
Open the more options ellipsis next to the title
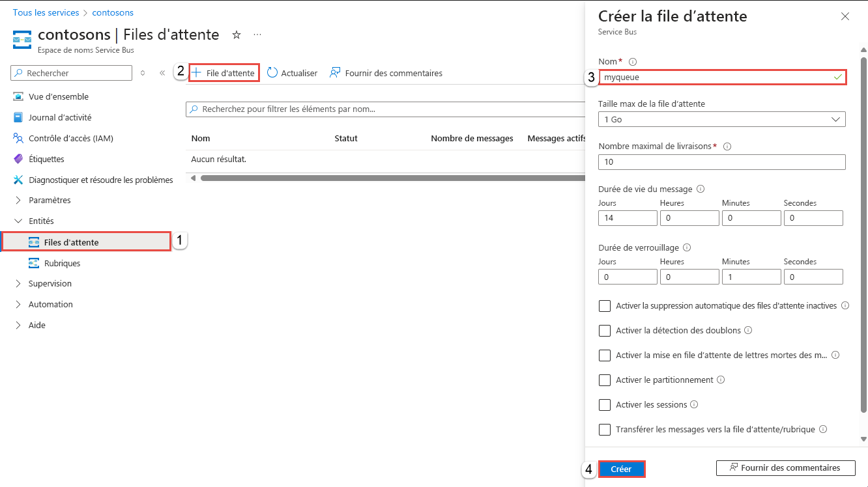(x=257, y=35)
